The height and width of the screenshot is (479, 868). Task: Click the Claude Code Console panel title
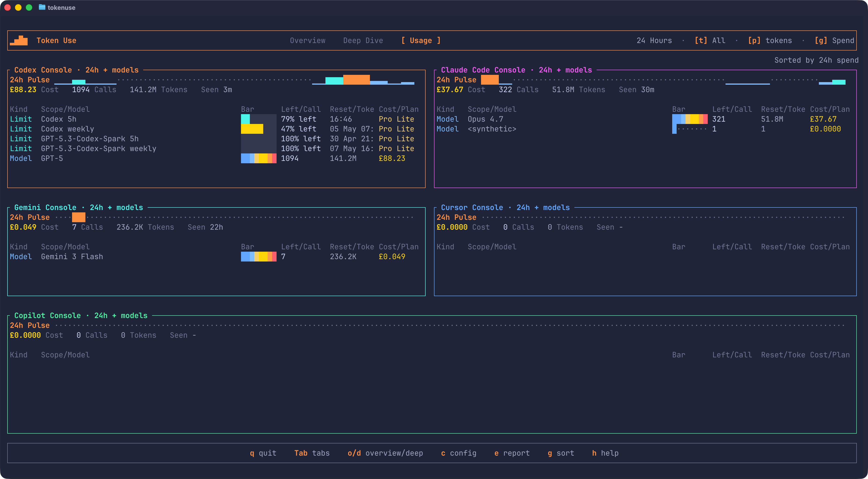click(516, 70)
